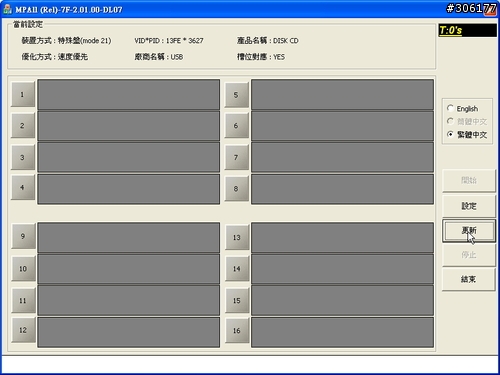Click port button 9
Image resolution: width=500 pixels, height=375 pixels.
23,236
